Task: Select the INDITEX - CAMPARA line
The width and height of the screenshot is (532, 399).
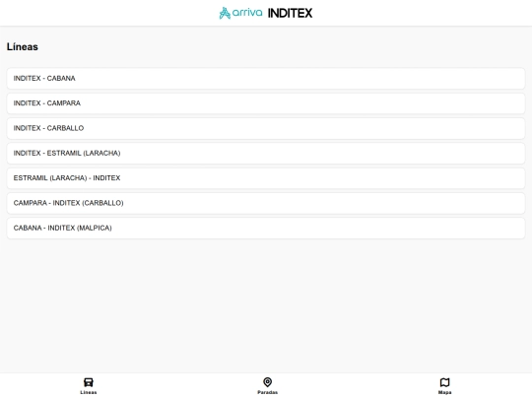Action: [266, 103]
